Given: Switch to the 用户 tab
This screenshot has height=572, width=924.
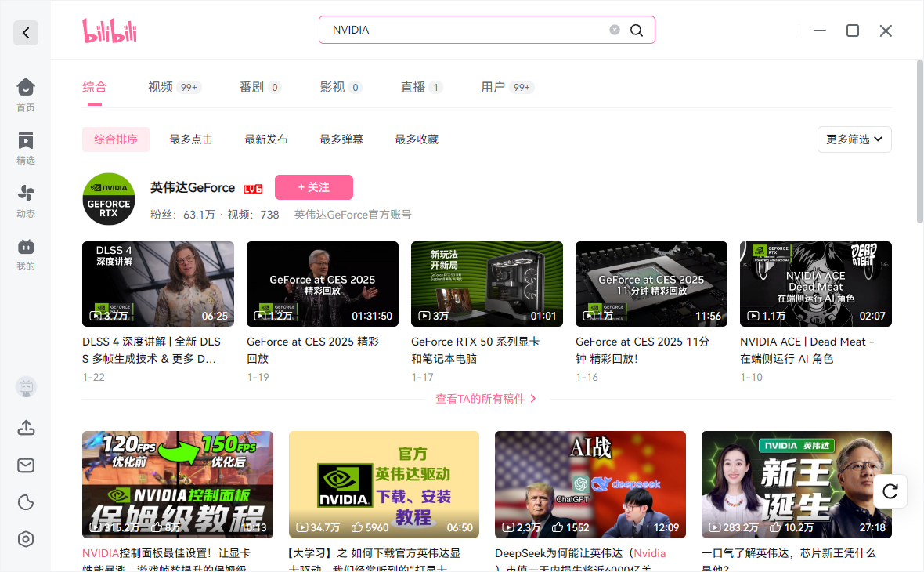Looking at the screenshot, I should pyautogui.click(x=507, y=87).
